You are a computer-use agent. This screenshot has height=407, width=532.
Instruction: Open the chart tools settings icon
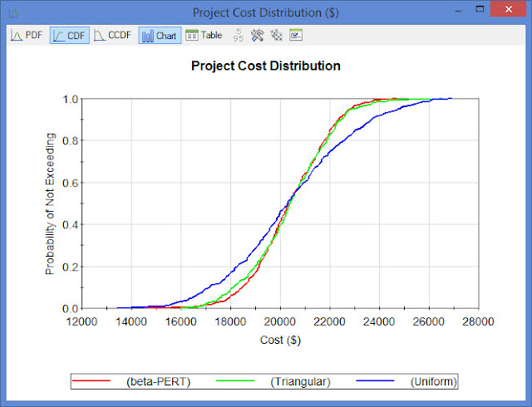tap(257, 35)
